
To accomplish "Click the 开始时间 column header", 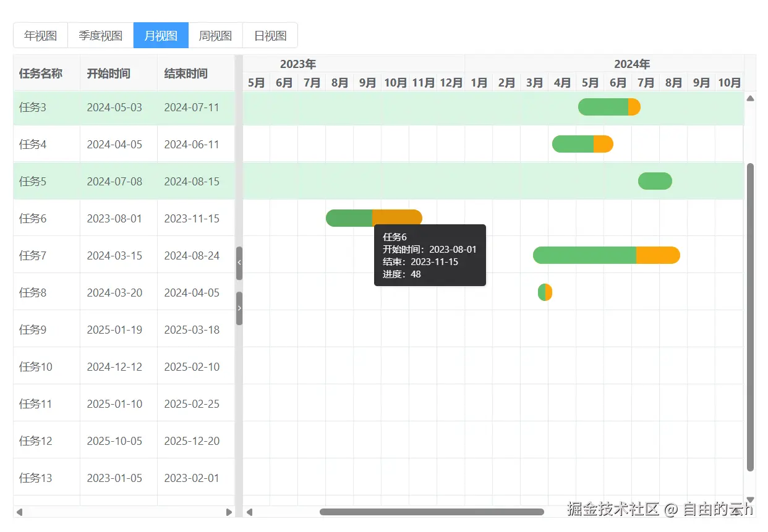I will coord(118,73).
